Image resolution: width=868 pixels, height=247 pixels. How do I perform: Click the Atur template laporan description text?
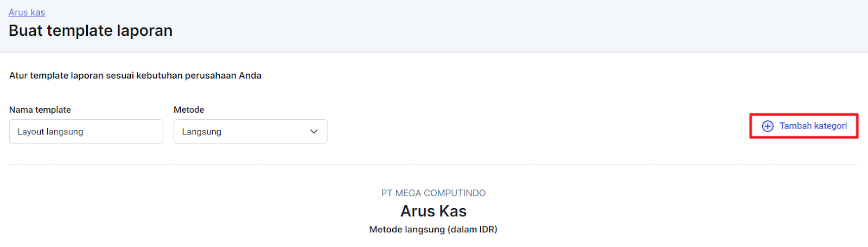(135, 75)
